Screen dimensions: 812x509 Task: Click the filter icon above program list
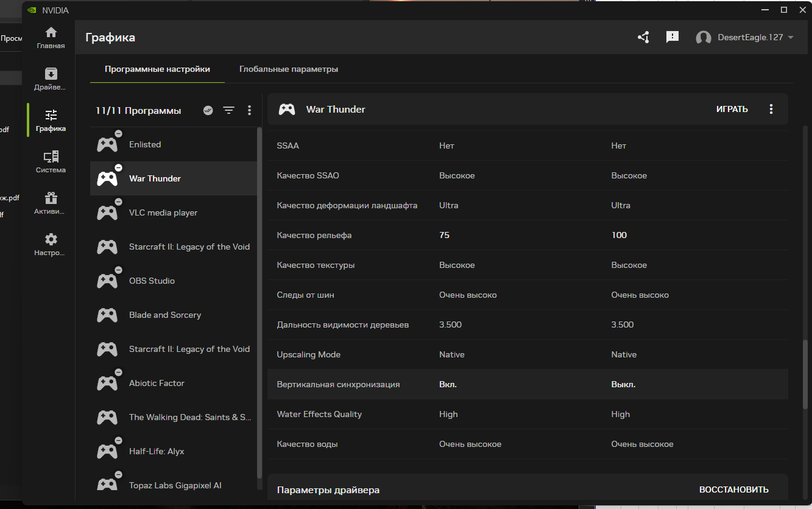click(x=228, y=110)
